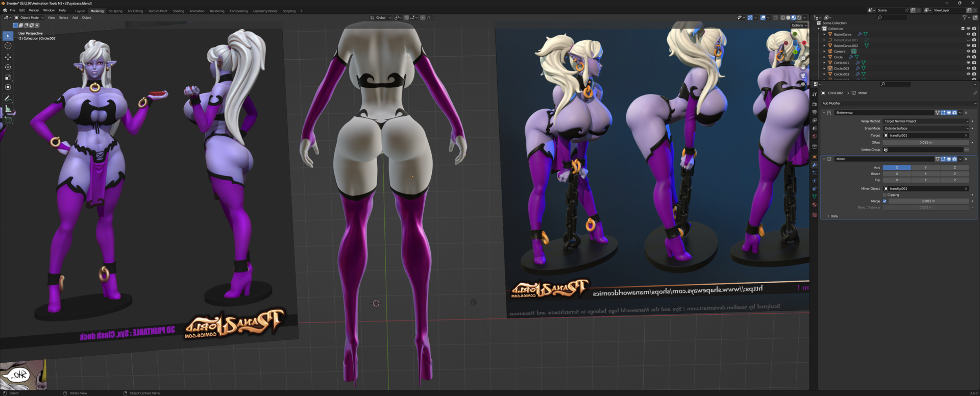
Task: Select the Rotate tool
Action: click(x=8, y=67)
